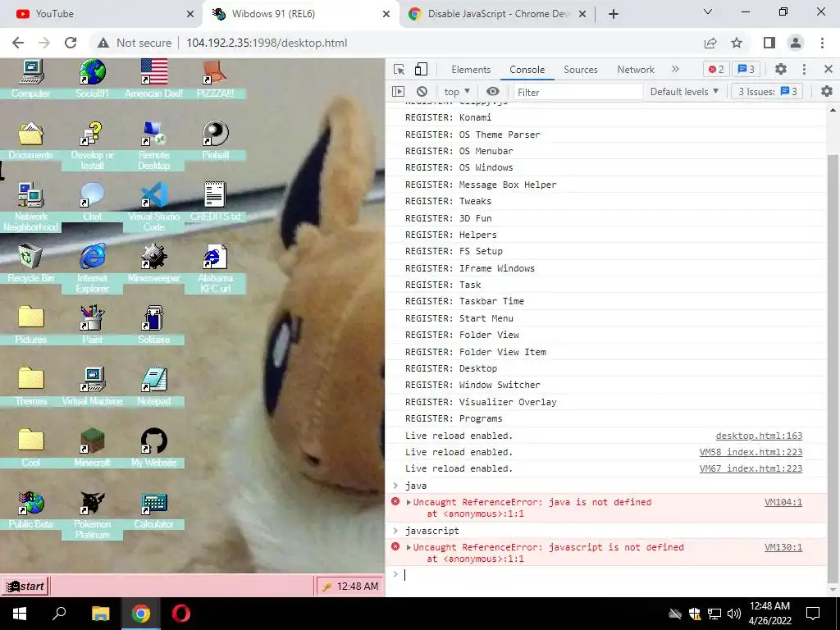Open the VM58 index.html:223 link
The image size is (840, 630).
[x=751, y=452]
